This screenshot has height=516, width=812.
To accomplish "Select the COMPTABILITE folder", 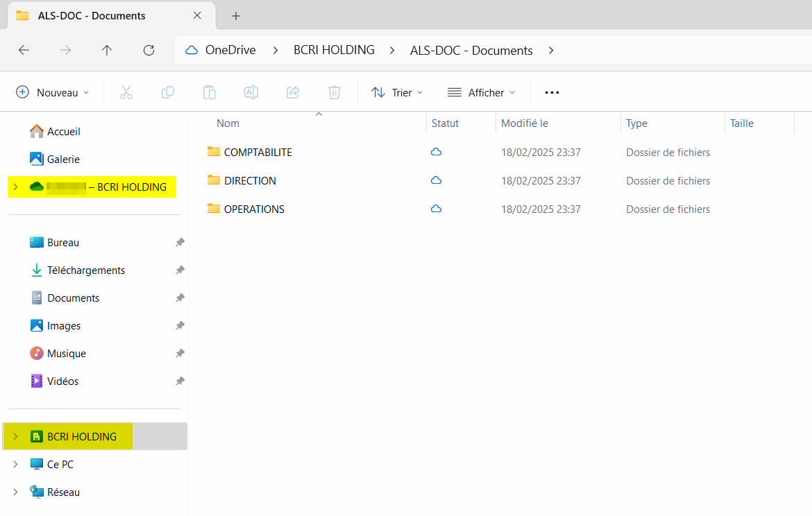I will (258, 152).
